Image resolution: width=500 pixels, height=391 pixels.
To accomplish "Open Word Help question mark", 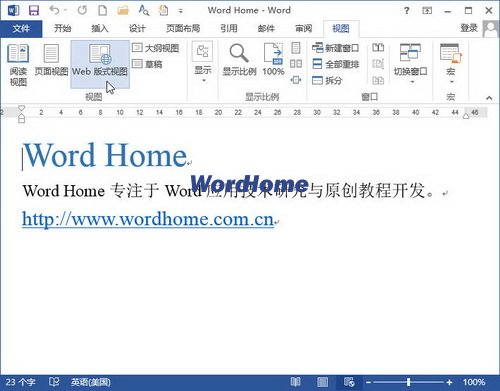I will click(406, 11).
